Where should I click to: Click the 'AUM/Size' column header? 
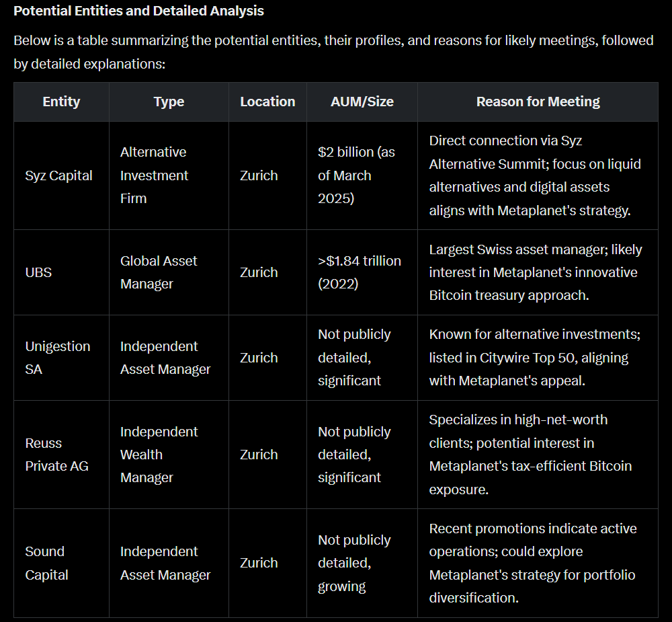362,102
